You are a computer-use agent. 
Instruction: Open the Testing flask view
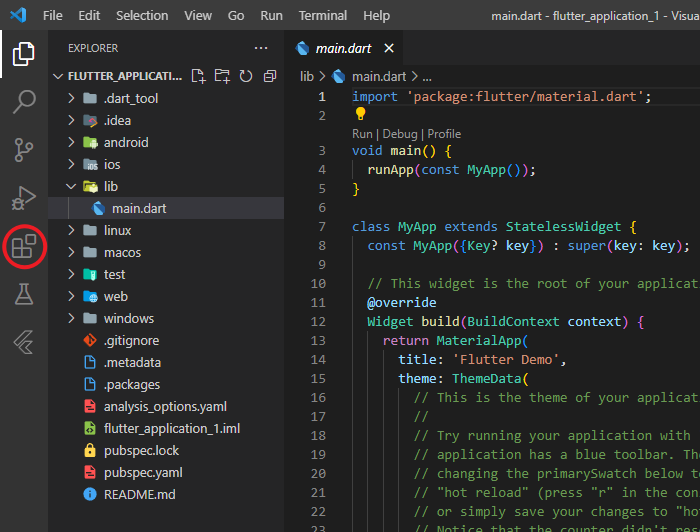point(24,294)
